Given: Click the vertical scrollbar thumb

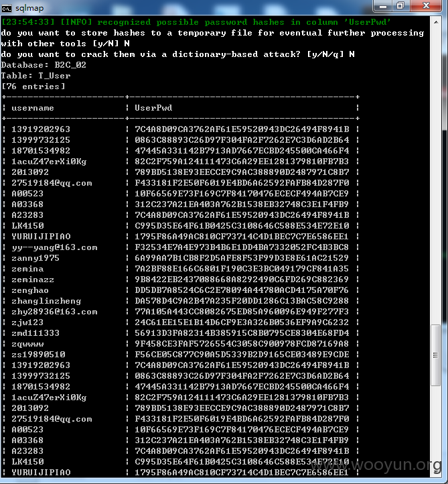Looking at the screenshot, I should pyautogui.click(x=436, y=355).
